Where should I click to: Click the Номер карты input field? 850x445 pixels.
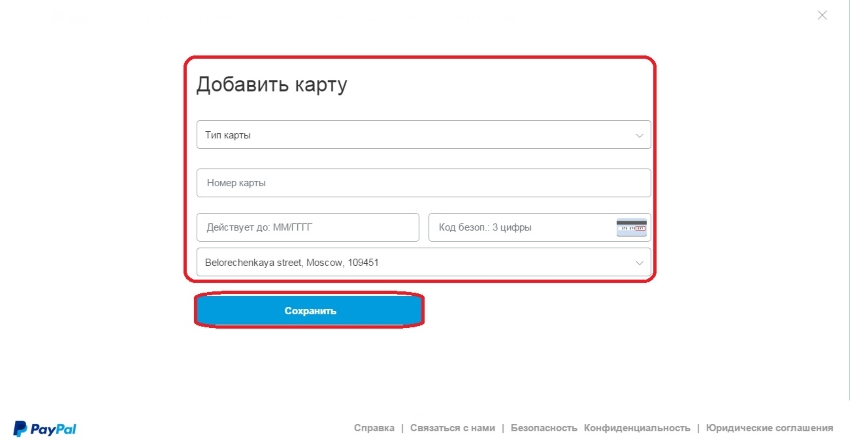click(x=423, y=183)
